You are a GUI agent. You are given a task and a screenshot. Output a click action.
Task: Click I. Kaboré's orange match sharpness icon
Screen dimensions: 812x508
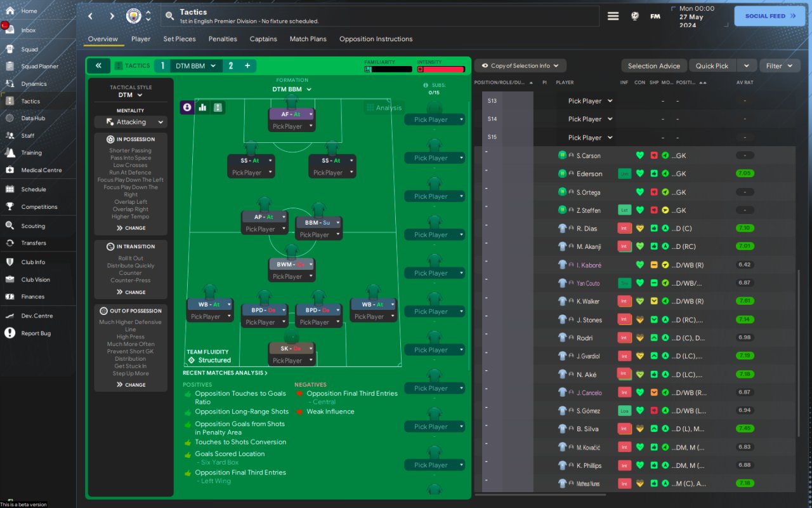tap(653, 265)
